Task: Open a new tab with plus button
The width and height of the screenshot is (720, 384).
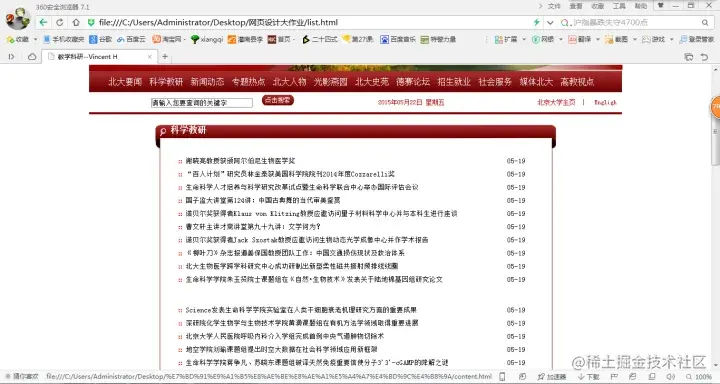Action: tap(165, 56)
